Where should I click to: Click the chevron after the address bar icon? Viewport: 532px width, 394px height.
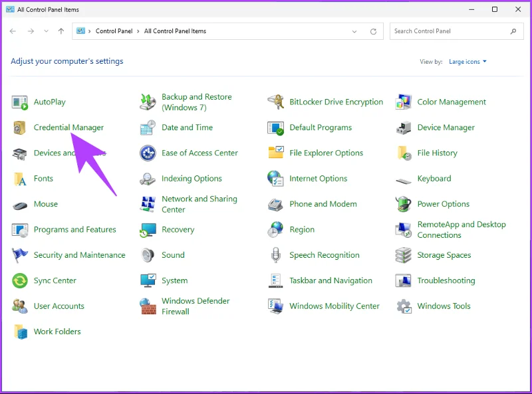coord(90,31)
